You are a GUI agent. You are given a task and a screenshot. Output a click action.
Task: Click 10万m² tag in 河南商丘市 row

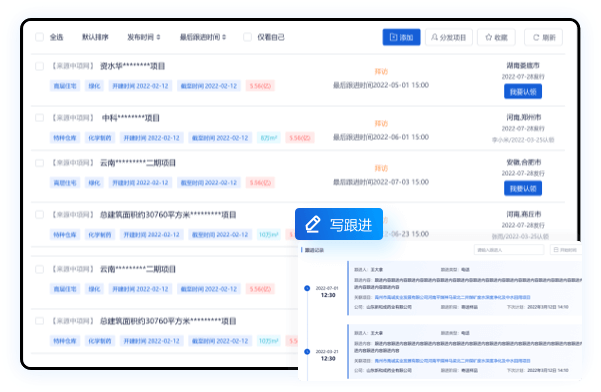(268, 235)
